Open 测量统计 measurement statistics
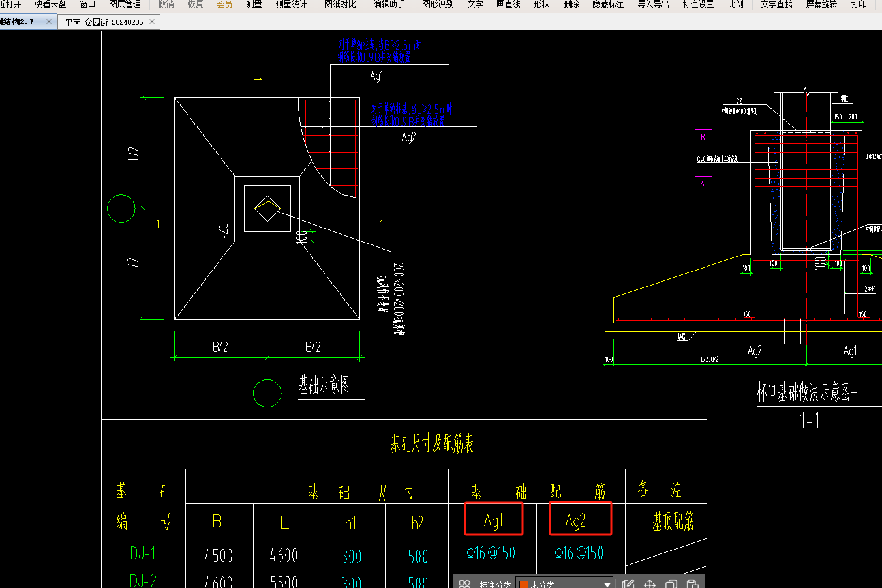 coord(291,4)
